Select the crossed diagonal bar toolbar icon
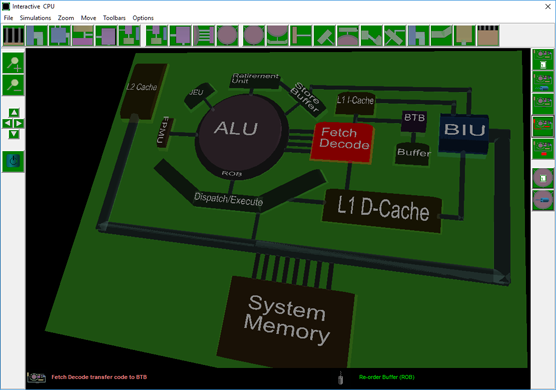The height and width of the screenshot is (390, 556). point(394,35)
